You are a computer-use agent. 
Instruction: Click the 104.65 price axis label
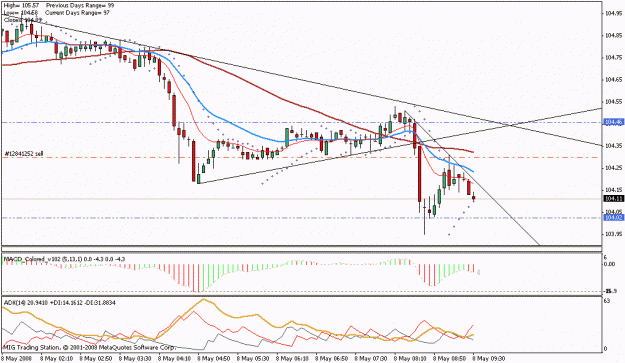pyautogui.click(x=613, y=80)
